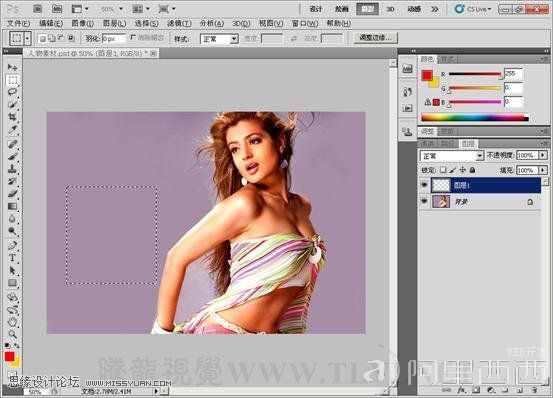Click the add layer mask icon

click(x=476, y=390)
